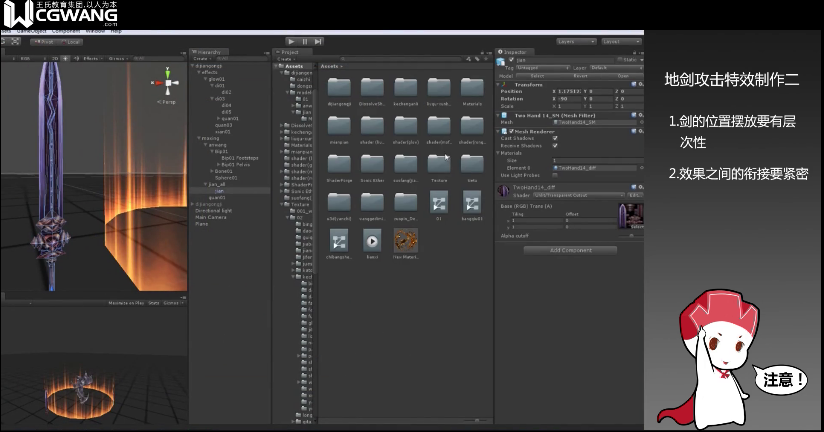Click the Step frame button
The width and height of the screenshot is (824, 432).
pyautogui.click(x=318, y=41)
